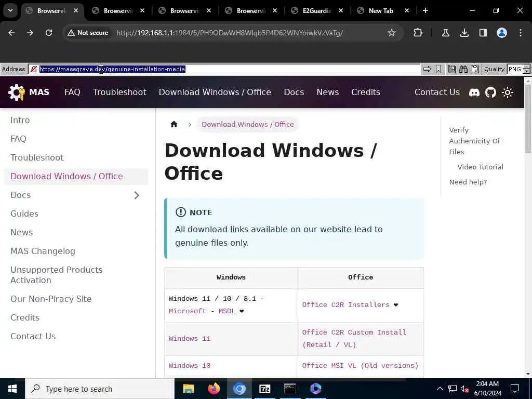This screenshot has height=399, width=532.
Task: Click the Go arrow beside the Address field
Action: pyautogui.click(x=427, y=69)
